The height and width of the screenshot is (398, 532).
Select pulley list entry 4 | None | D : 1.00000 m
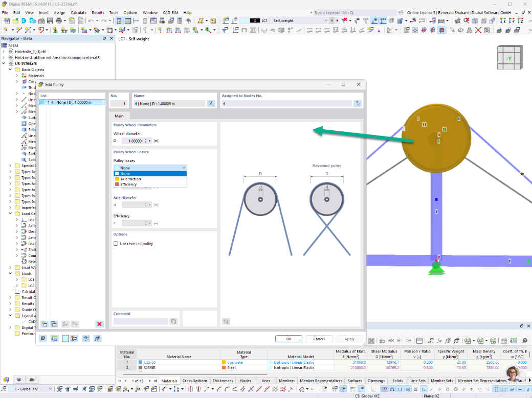[72, 102]
